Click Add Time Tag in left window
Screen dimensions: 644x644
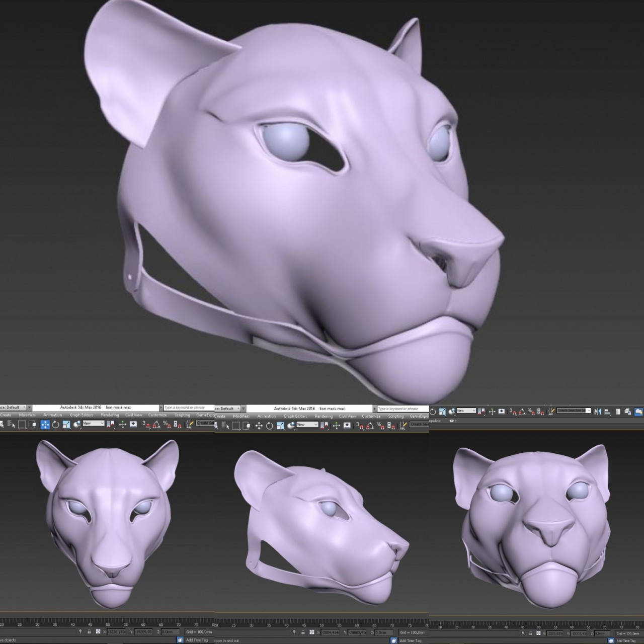pyautogui.click(x=197, y=640)
